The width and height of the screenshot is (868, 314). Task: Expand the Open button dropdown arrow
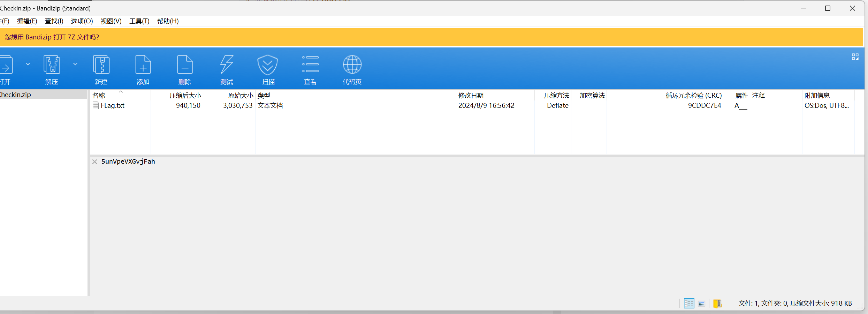pos(28,64)
